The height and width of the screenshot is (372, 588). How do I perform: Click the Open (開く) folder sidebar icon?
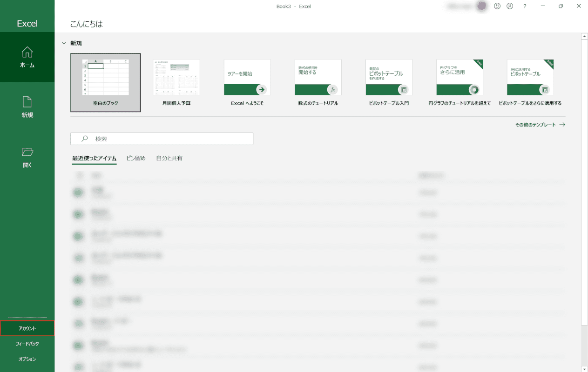pos(27,157)
